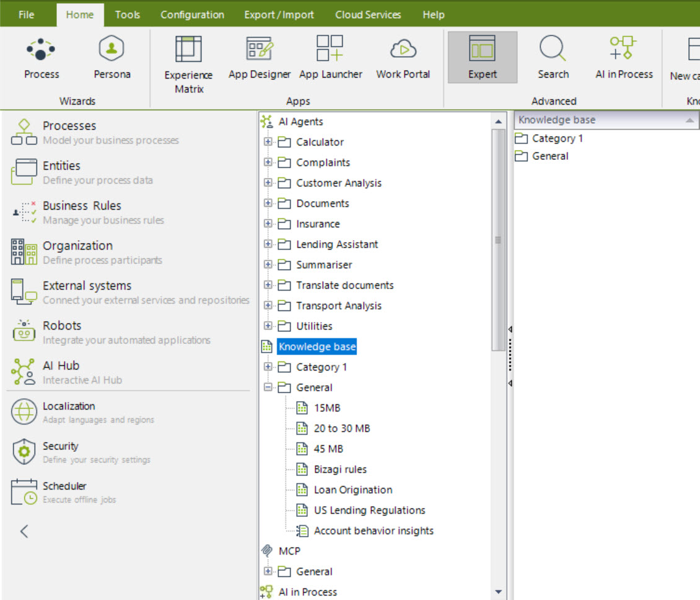
Task: Select the US Lending Regulations item
Action: tap(369, 510)
